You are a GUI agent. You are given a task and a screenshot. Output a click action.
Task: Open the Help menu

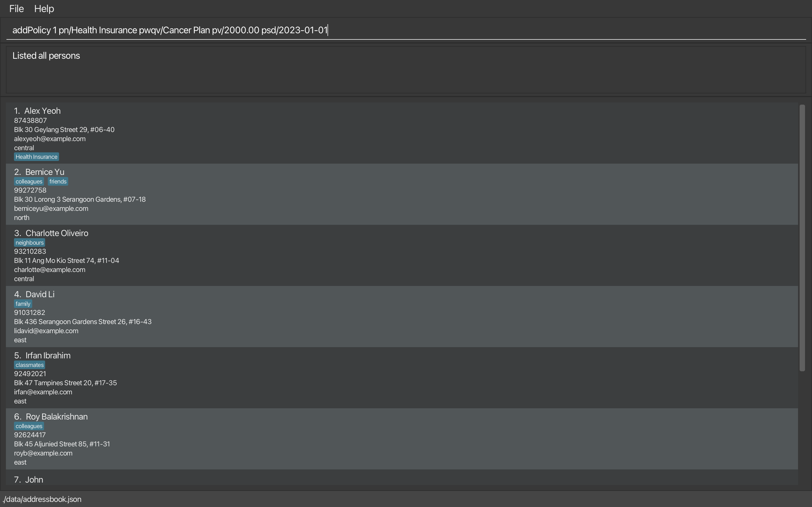(44, 8)
